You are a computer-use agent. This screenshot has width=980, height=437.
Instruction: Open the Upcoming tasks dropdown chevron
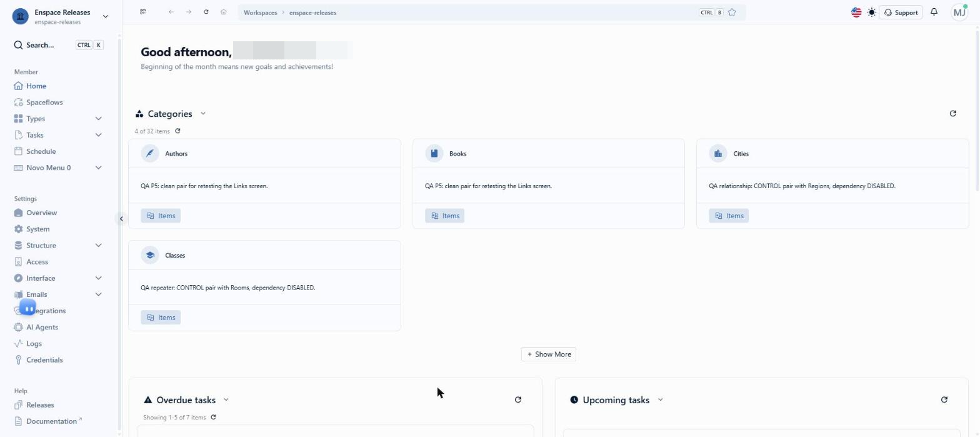click(x=660, y=400)
